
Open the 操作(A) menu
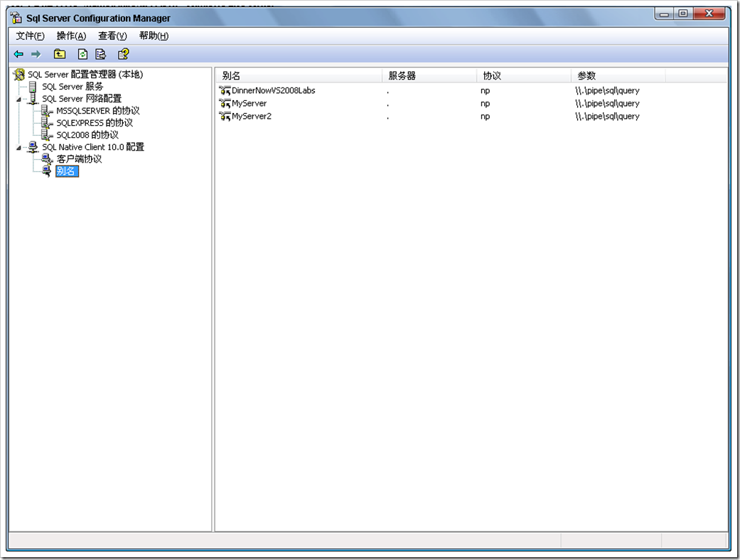click(x=71, y=36)
